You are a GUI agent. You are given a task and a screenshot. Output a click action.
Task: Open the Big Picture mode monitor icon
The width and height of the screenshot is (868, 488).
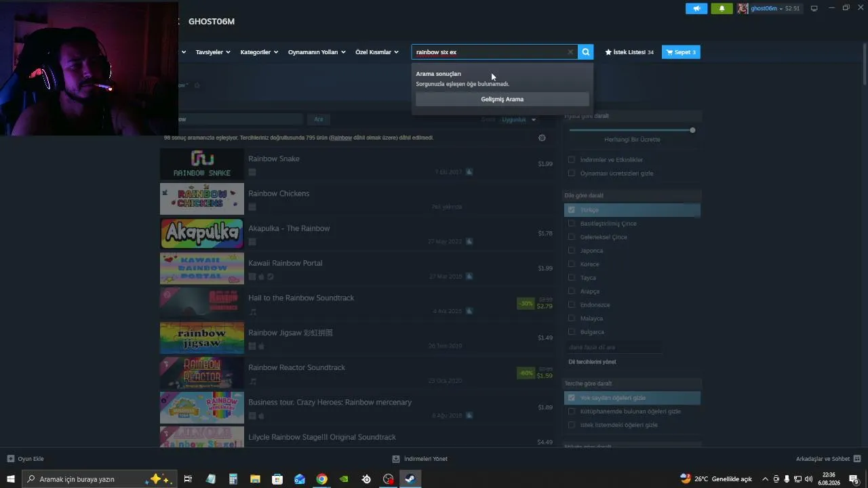coord(814,9)
